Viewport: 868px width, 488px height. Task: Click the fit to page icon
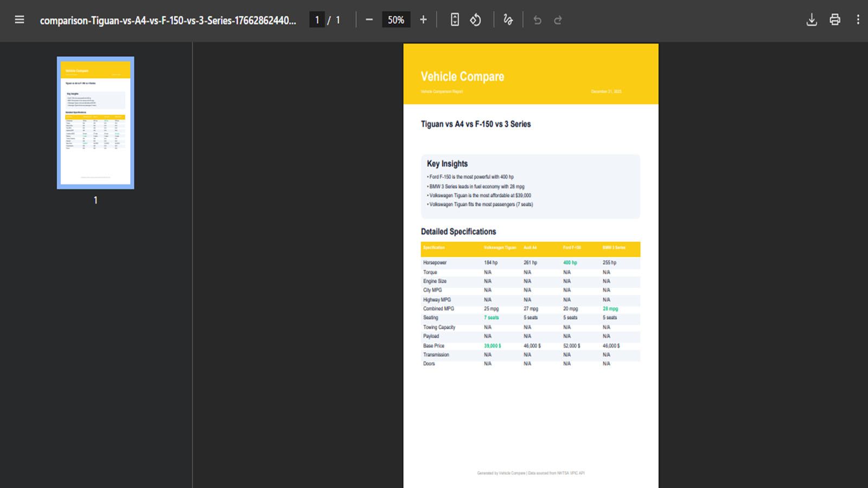455,20
